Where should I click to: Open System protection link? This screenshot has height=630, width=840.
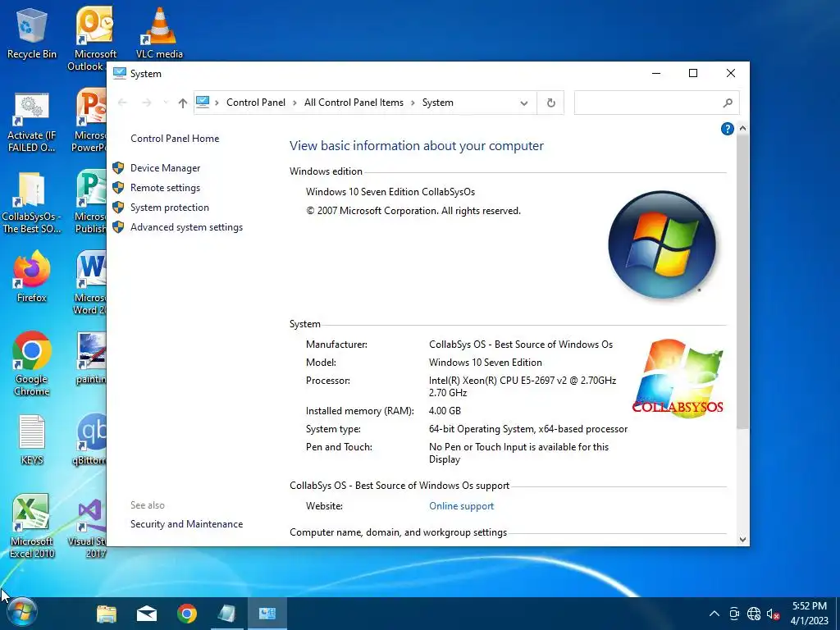(x=169, y=208)
